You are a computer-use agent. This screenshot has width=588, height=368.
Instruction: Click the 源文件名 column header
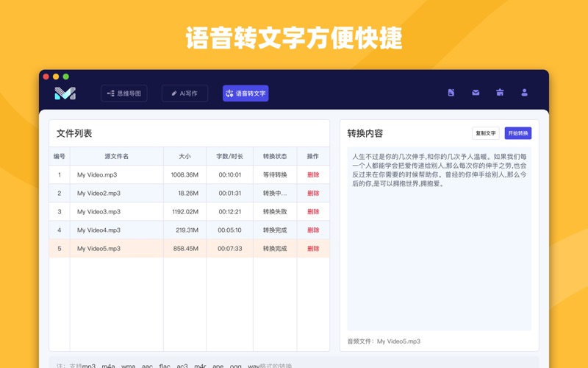116,156
